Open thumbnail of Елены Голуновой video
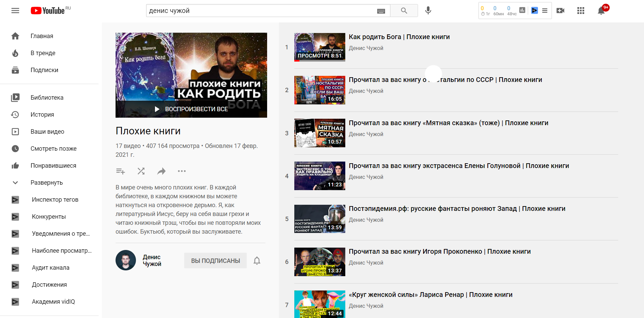Image resolution: width=644 pixels, height=318 pixels. click(320, 176)
